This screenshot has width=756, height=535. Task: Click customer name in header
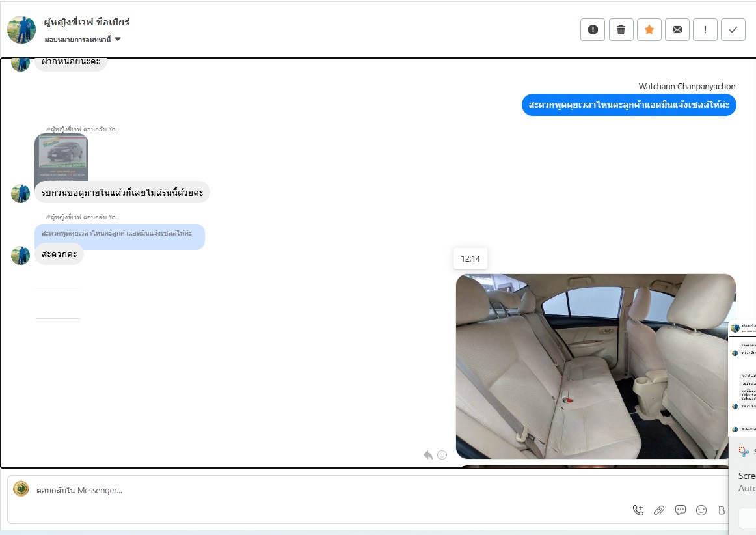[87, 22]
